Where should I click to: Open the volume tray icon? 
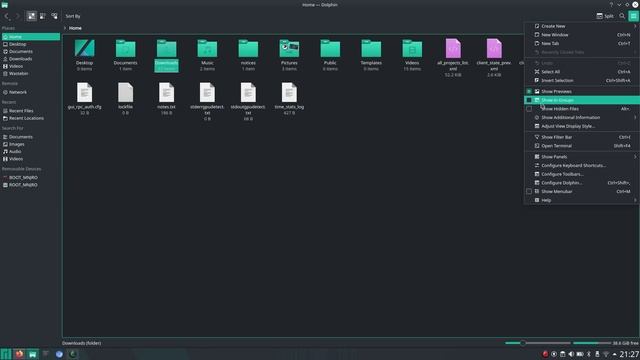click(571, 354)
